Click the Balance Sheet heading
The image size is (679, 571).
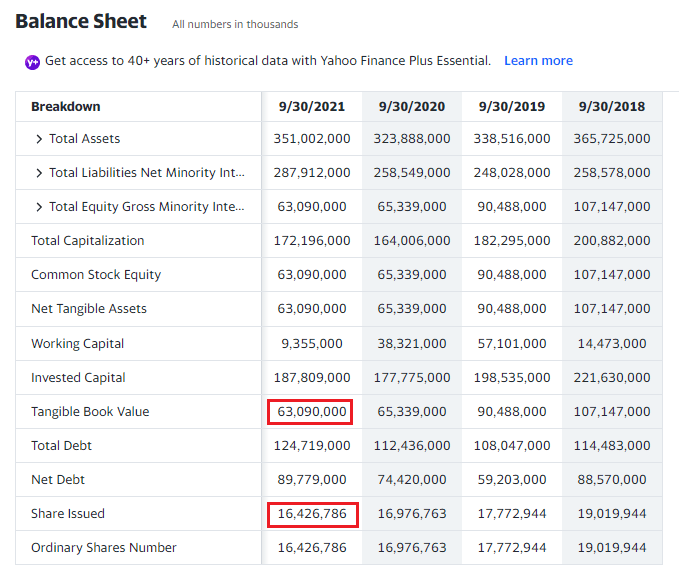click(81, 22)
